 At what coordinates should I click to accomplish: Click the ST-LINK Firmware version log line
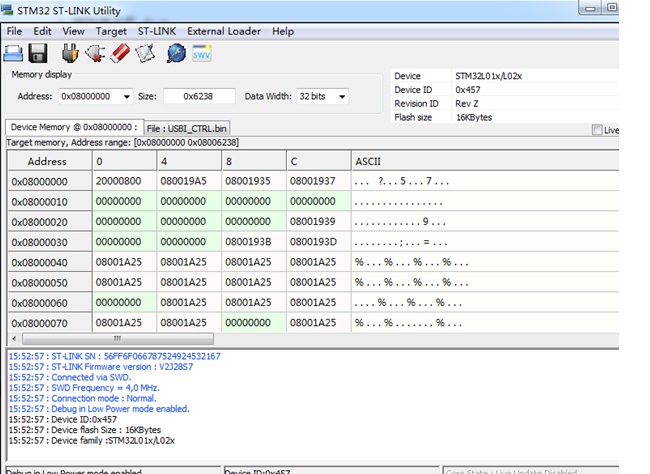(x=101, y=367)
